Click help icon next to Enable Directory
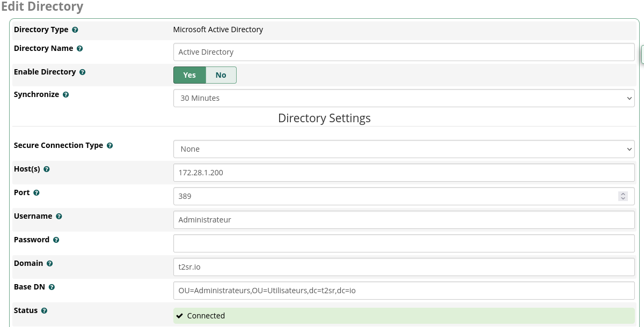 click(x=83, y=72)
